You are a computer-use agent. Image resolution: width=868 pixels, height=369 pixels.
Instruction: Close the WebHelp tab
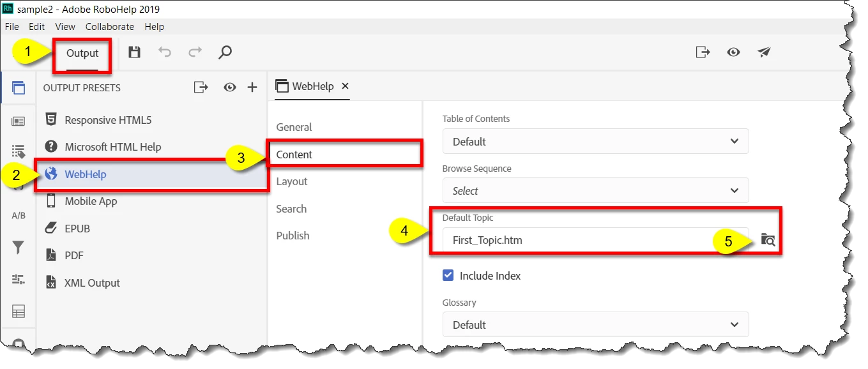[x=345, y=86]
